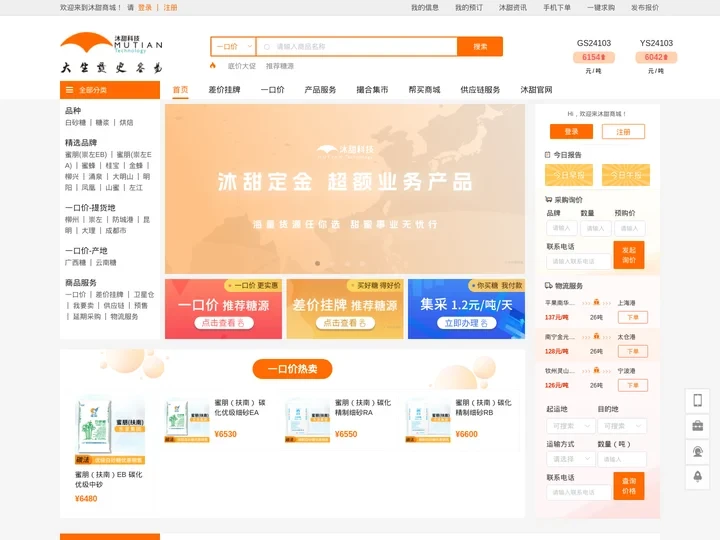Open the 差价挂牌 推荐糖源 yellow promo card
The image size is (720, 540).
click(345, 309)
